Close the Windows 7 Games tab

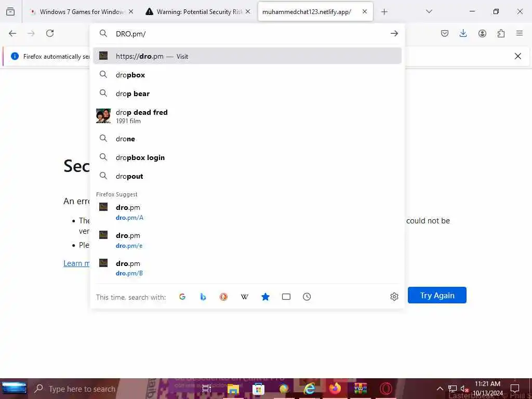pos(131,11)
